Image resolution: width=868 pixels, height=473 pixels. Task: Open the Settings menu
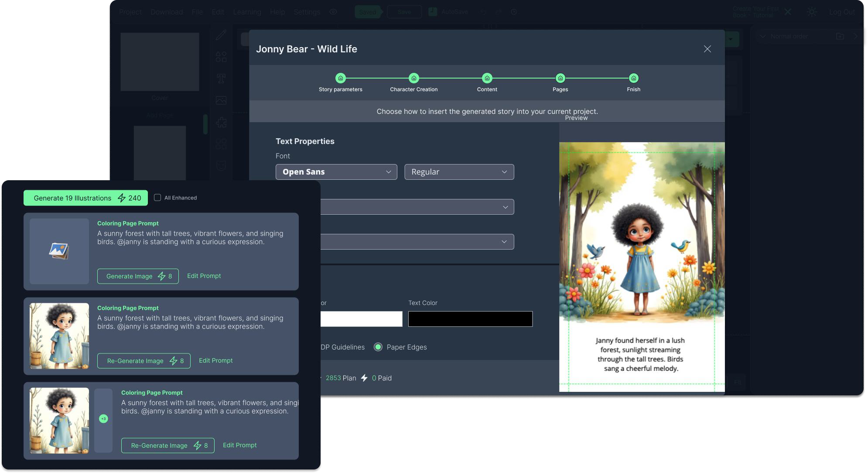click(x=307, y=12)
